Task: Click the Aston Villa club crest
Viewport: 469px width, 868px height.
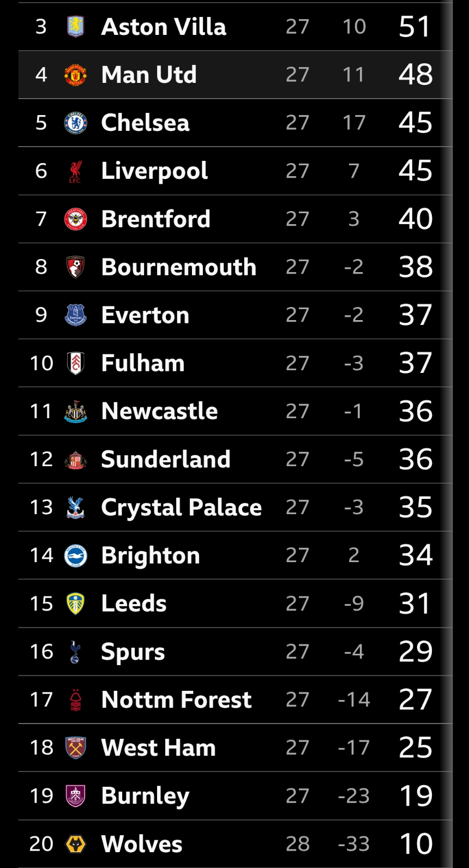Action: 75,27
